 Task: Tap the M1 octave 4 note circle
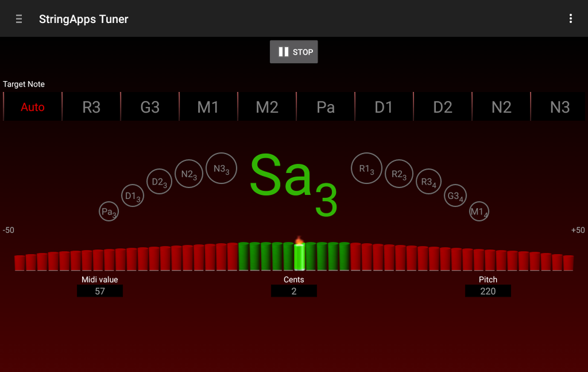(x=479, y=211)
